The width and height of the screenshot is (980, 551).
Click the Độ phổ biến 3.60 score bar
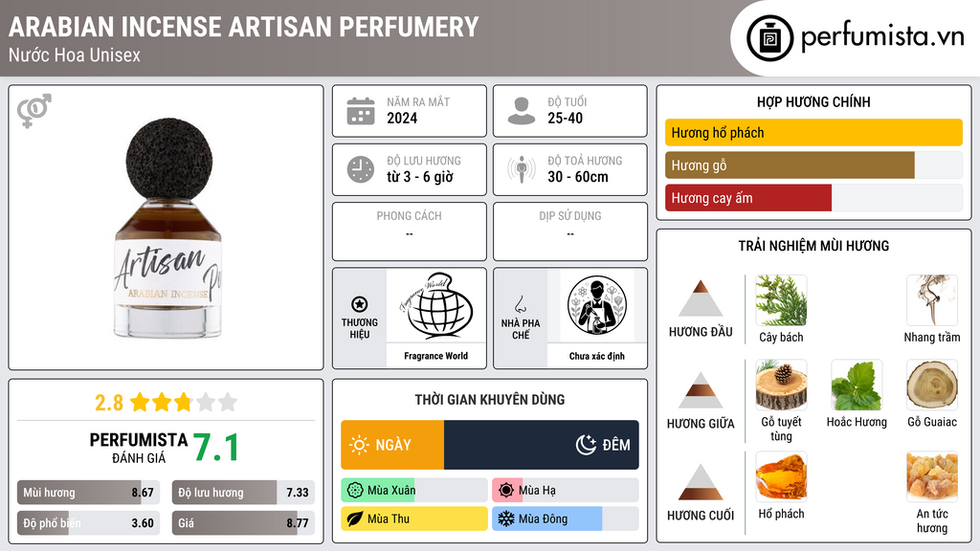coord(88,523)
